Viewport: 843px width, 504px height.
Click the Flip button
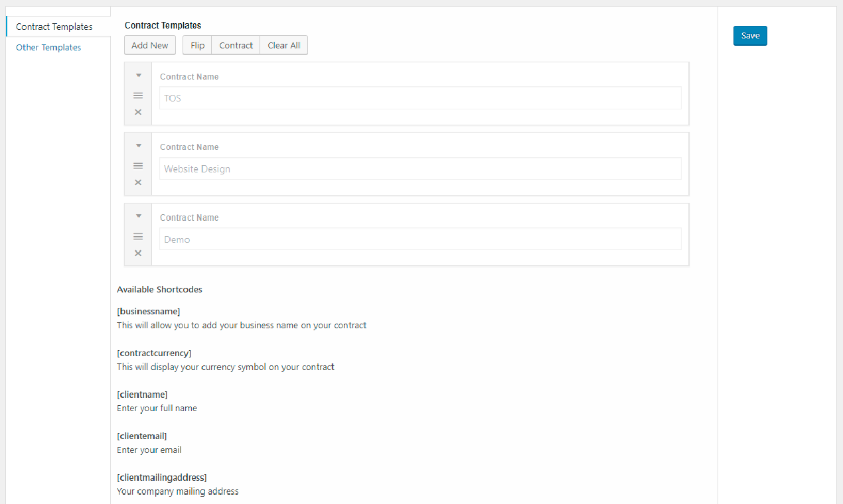(196, 44)
